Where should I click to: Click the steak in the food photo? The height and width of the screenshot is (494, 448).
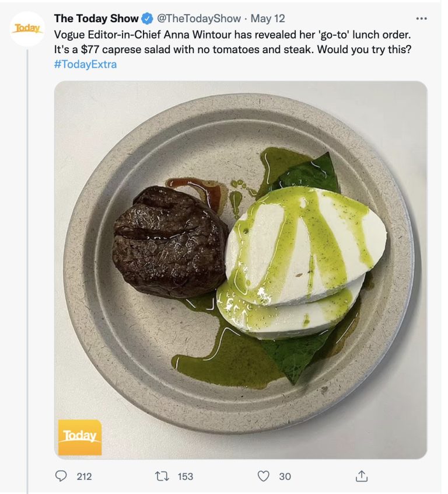click(x=169, y=239)
